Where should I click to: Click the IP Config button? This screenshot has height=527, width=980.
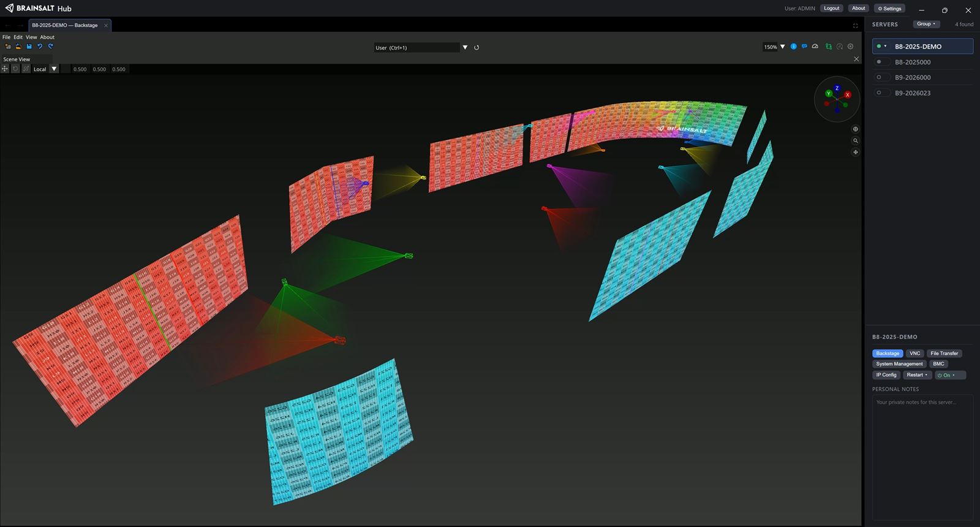coord(886,375)
